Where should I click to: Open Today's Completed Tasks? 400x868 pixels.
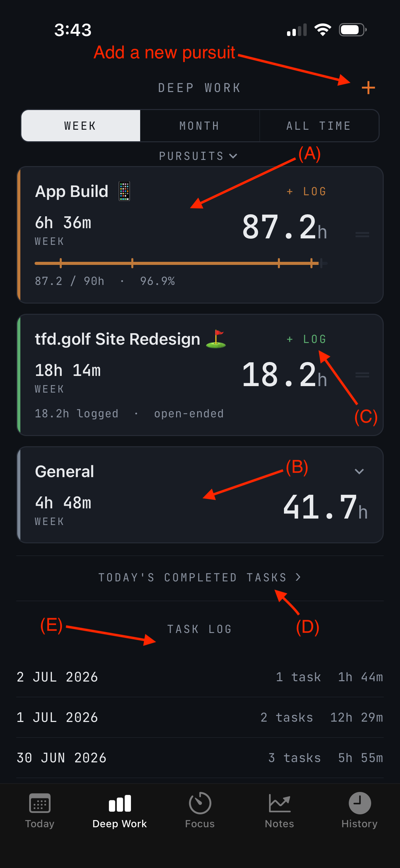(x=200, y=577)
